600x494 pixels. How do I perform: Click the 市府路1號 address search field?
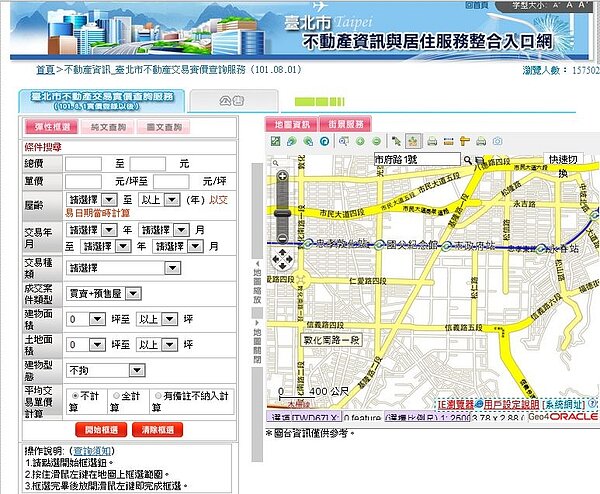click(415, 160)
